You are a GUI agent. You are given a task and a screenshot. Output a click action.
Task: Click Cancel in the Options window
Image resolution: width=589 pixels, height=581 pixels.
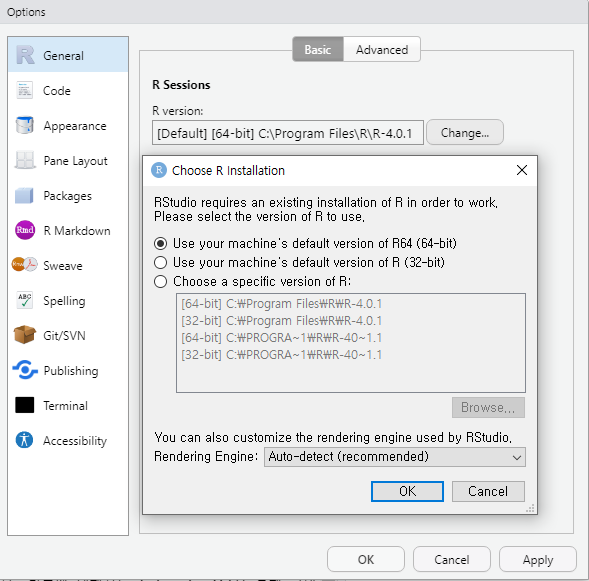click(x=452, y=559)
